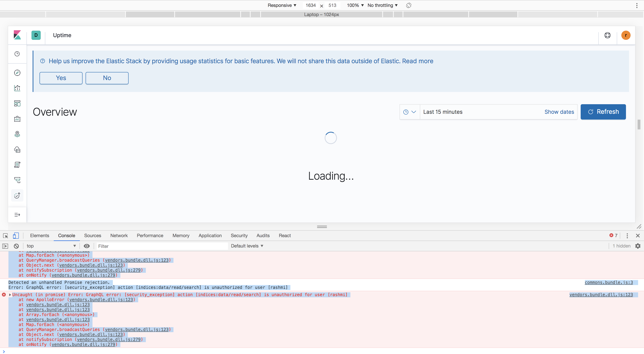This screenshot has height=354, width=644.
Task: Open the Maps location pin icon
Action: pos(17,134)
